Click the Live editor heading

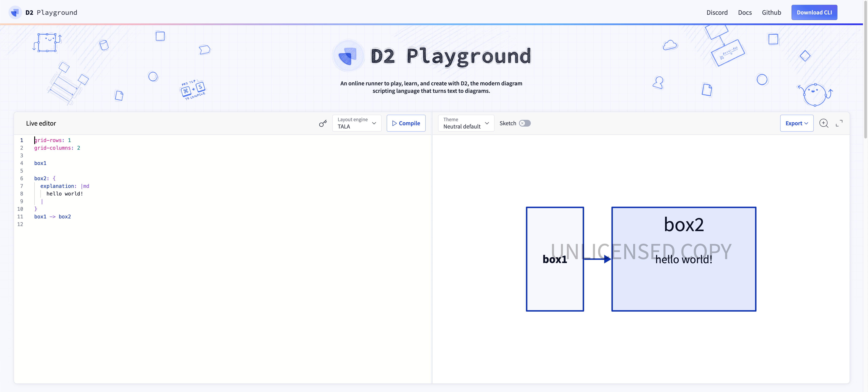(x=41, y=124)
